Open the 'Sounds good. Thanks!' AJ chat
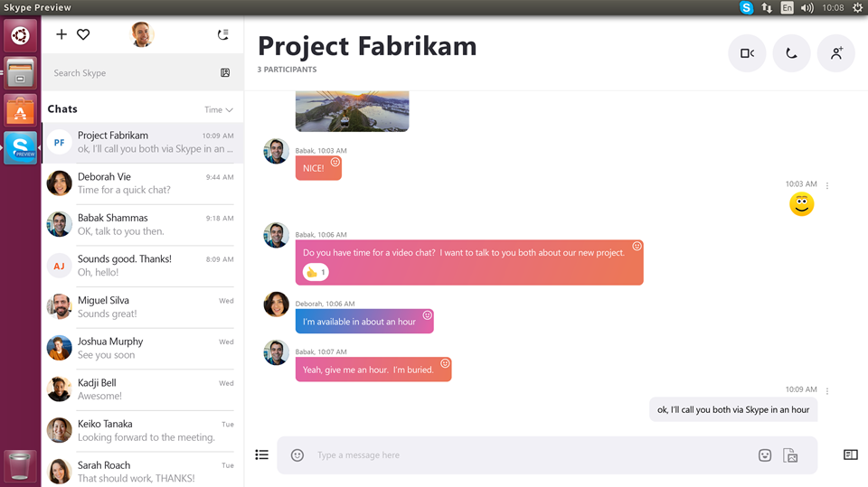This screenshot has height=487, width=868. (x=143, y=266)
